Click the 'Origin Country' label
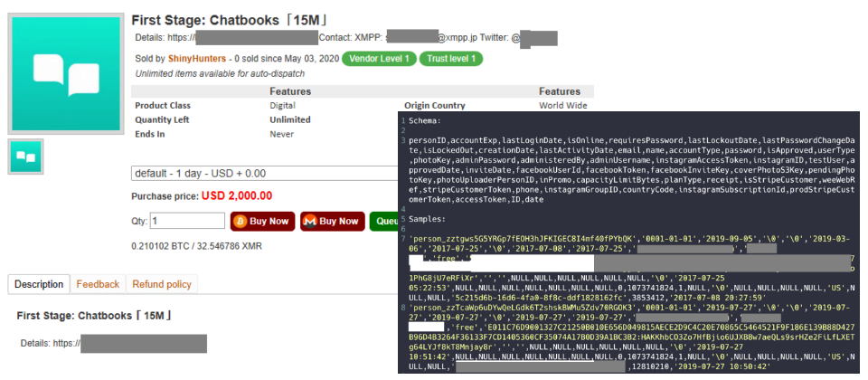This screenshot has height=380, width=868. pos(435,105)
